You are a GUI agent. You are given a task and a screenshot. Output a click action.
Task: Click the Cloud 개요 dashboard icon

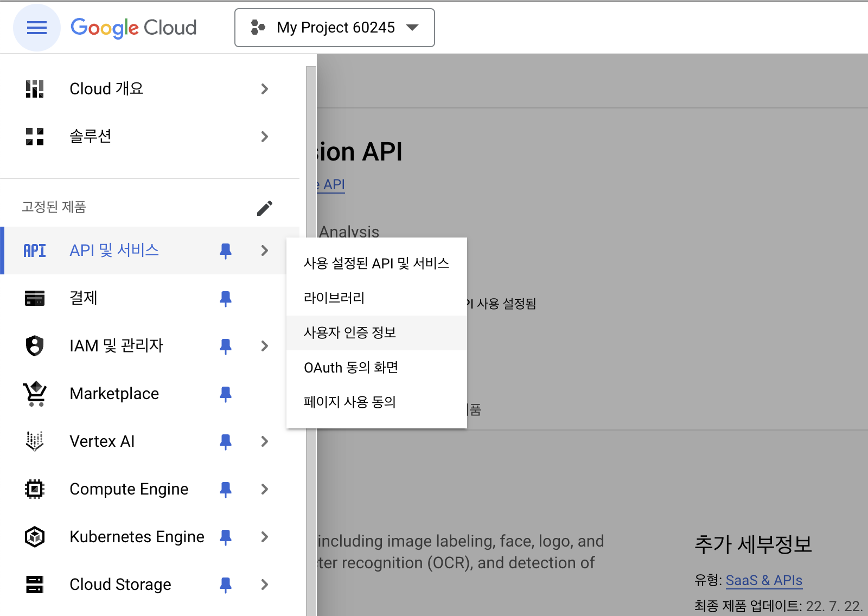tap(35, 89)
